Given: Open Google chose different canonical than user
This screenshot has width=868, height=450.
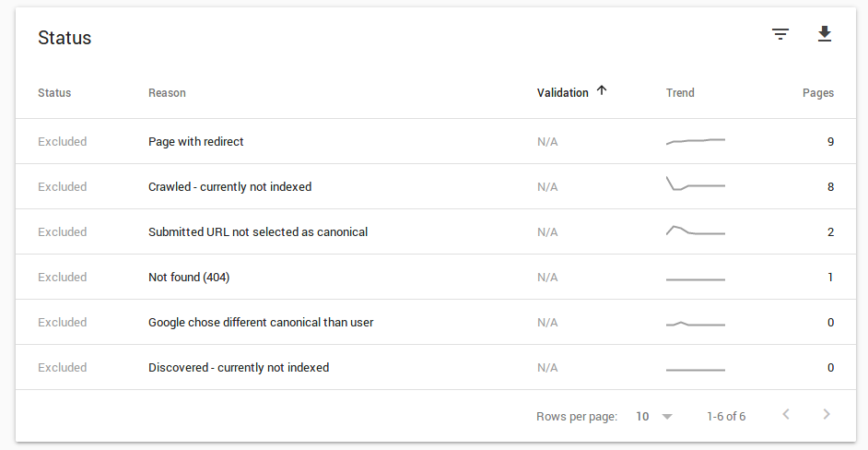Looking at the screenshot, I should click(x=261, y=323).
